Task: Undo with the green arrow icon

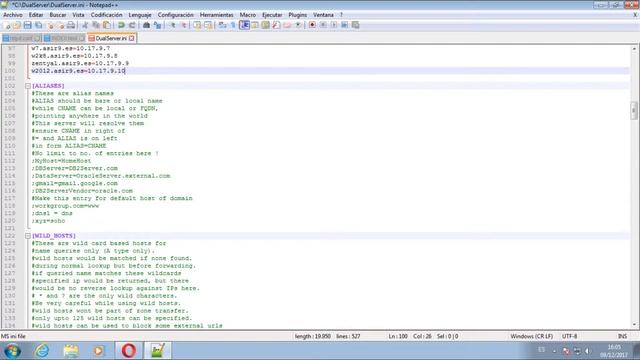Action: pos(121,25)
